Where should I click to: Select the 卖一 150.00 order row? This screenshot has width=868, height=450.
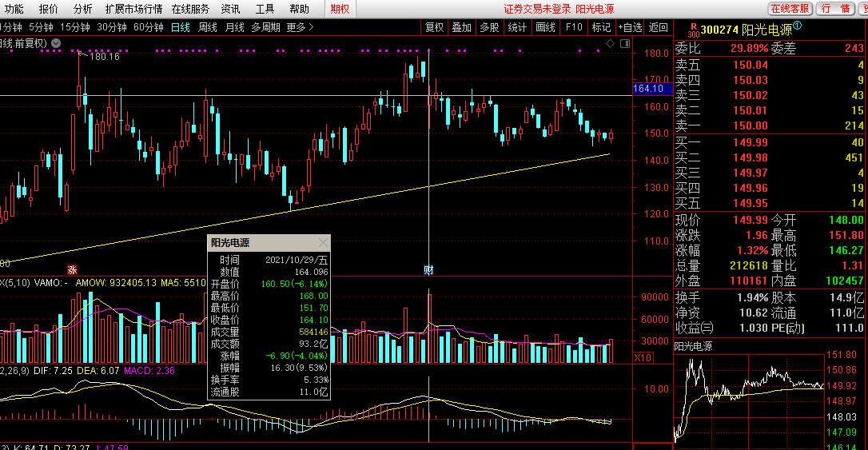(x=770, y=125)
